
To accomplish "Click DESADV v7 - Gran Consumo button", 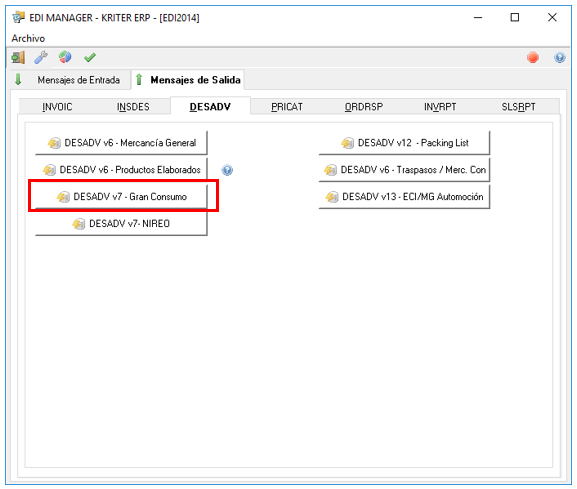I will (x=121, y=196).
